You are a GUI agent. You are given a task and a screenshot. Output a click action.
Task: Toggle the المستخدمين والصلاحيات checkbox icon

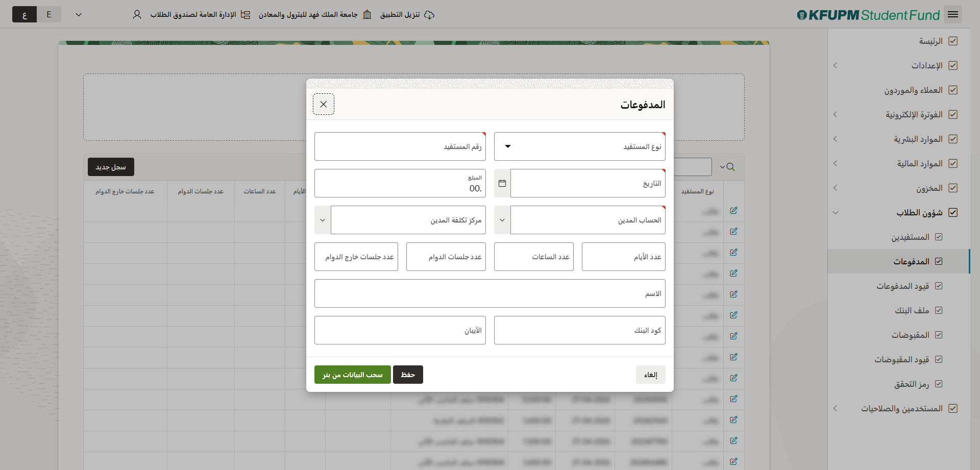click(952, 408)
